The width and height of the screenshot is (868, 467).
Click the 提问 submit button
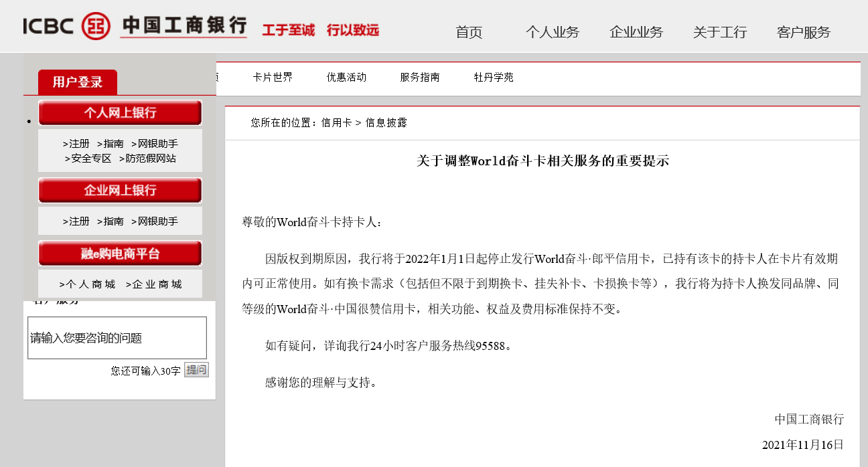coord(196,370)
